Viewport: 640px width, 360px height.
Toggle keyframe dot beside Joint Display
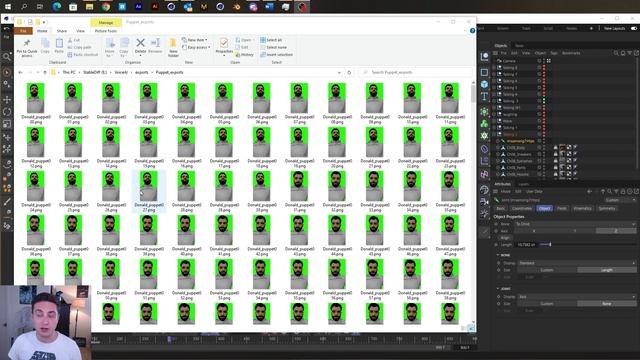point(498,297)
